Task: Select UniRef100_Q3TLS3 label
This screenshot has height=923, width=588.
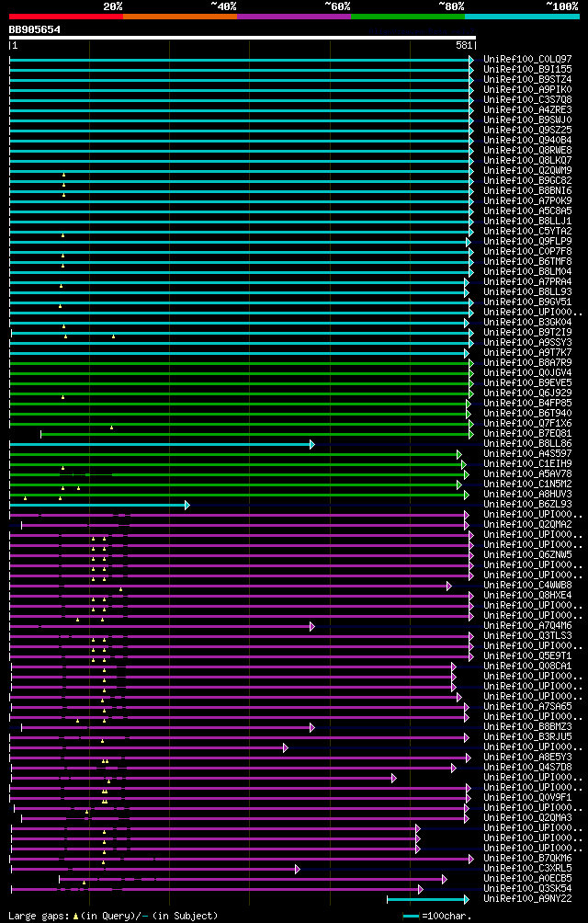Action: click(527, 636)
